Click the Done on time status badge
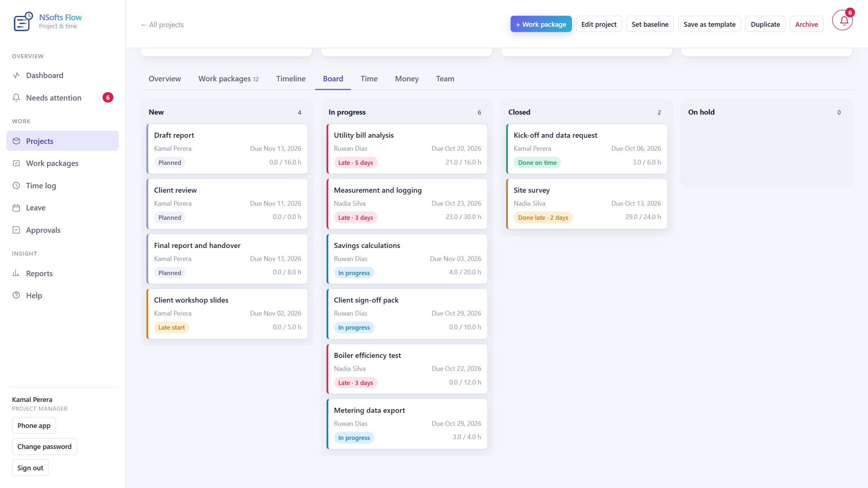The width and height of the screenshot is (868, 488). 537,163
